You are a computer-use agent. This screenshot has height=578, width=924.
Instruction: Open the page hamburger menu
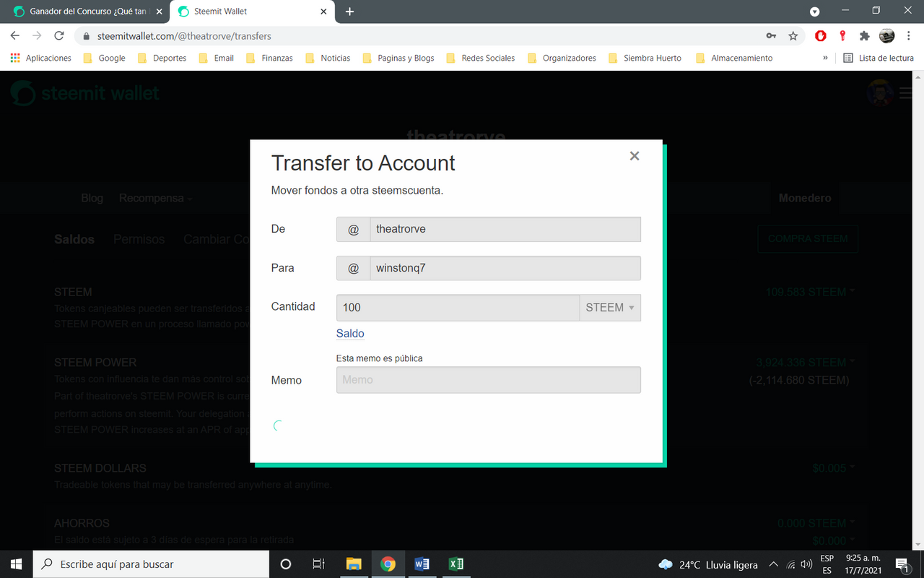(907, 93)
